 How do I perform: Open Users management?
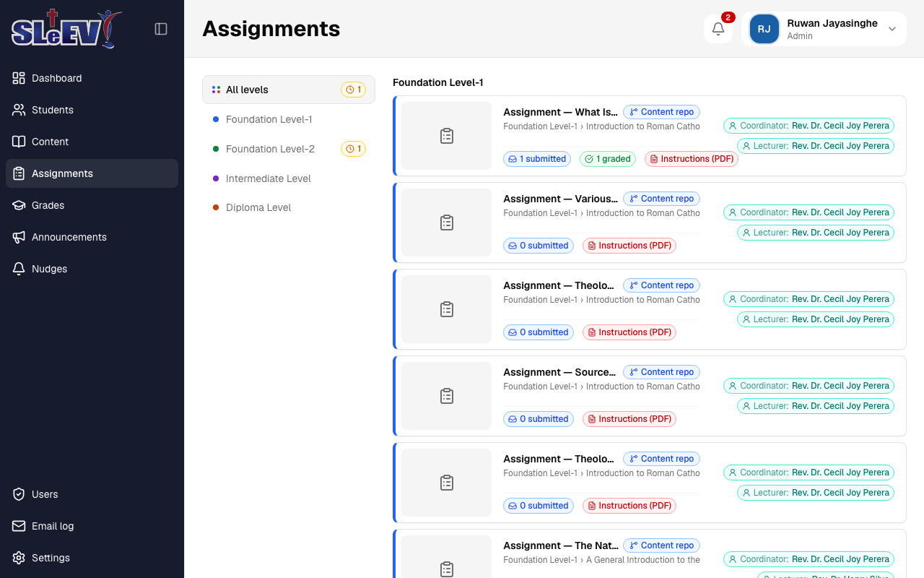(x=92, y=494)
